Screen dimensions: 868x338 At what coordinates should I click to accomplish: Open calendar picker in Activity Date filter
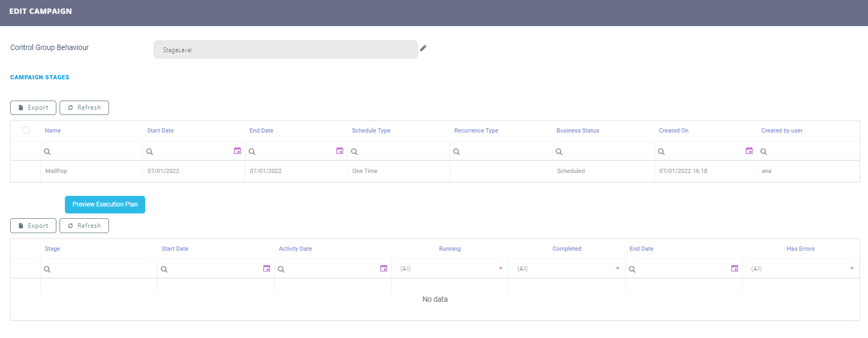[x=383, y=269]
